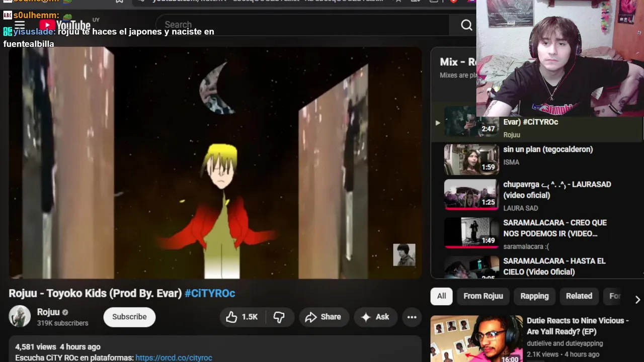
Task: Click the ISMA channel name
Action: point(511,162)
